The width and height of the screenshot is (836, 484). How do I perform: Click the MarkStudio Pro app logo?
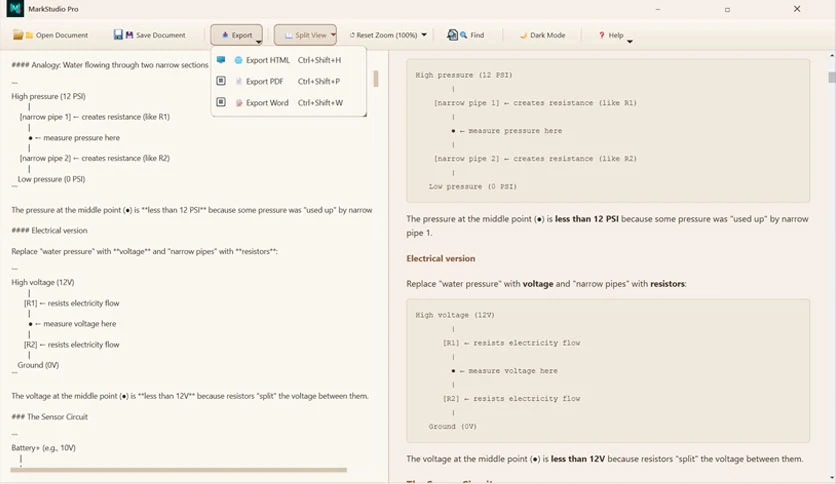15,9
